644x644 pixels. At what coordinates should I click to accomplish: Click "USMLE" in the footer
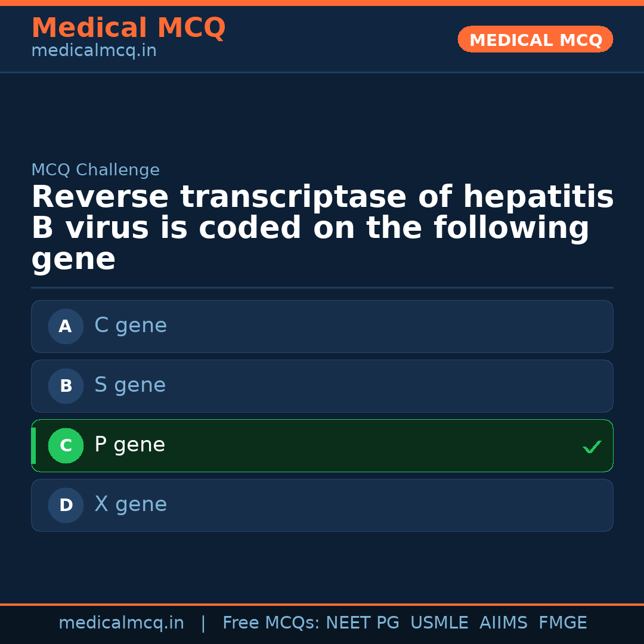(439, 623)
